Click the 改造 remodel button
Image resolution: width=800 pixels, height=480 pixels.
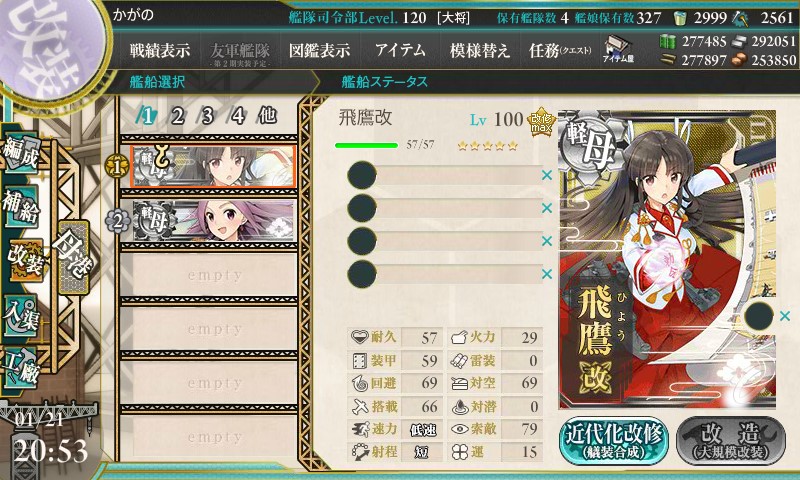pyautogui.click(x=731, y=441)
